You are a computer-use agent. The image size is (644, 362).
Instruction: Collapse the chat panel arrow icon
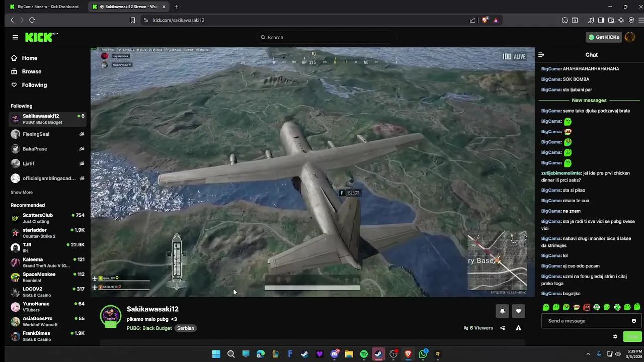coord(541,55)
